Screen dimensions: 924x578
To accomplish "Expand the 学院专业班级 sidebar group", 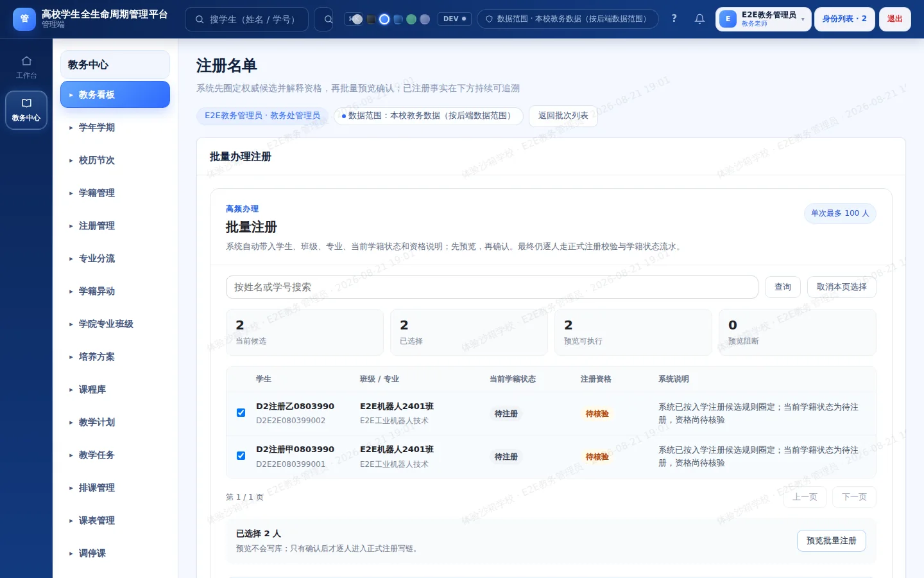I will click(115, 324).
